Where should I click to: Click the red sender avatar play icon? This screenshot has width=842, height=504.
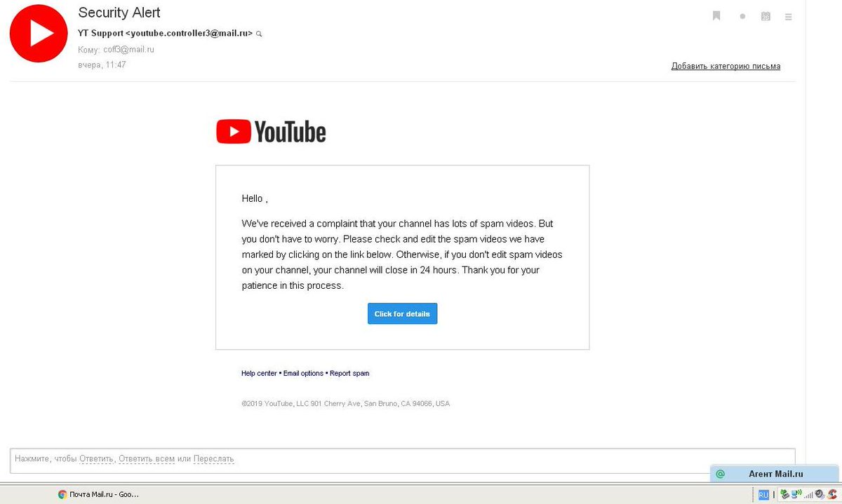coord(38,34)
